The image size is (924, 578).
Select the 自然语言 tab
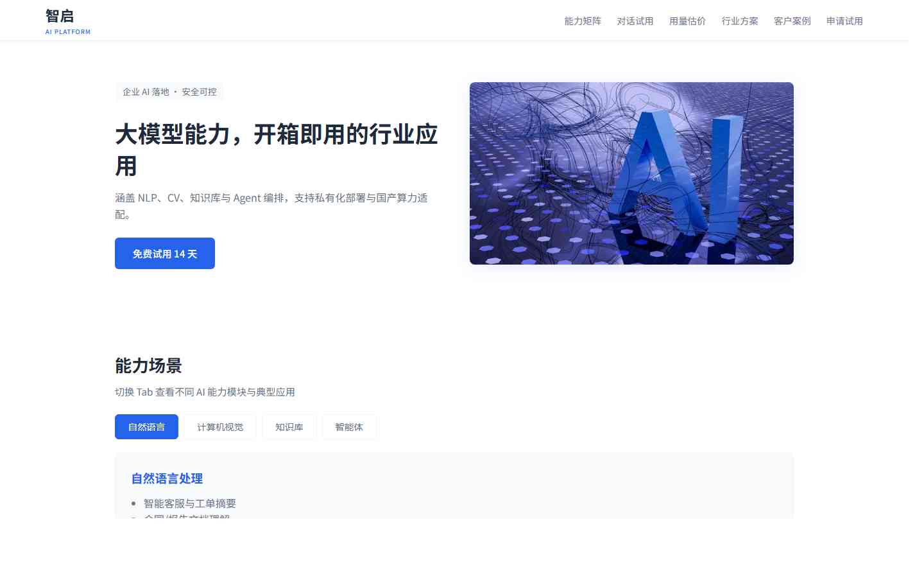pos(146,427)
